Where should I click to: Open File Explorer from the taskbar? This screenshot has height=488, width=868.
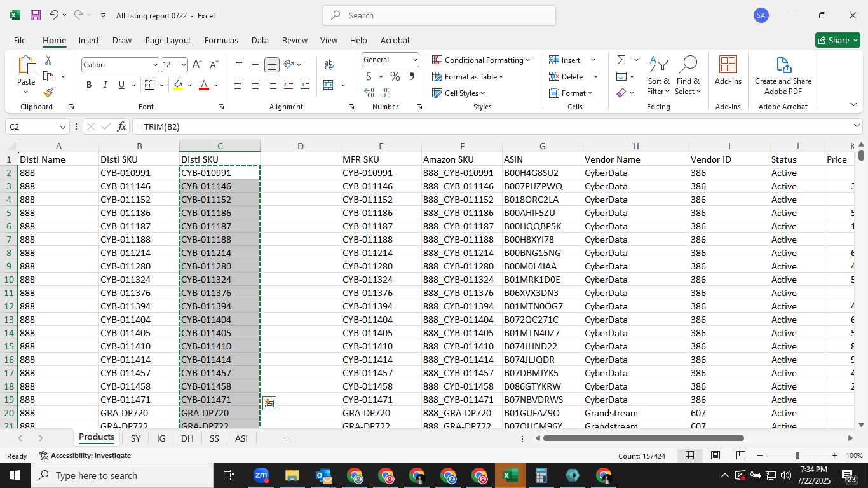point(292,475)
